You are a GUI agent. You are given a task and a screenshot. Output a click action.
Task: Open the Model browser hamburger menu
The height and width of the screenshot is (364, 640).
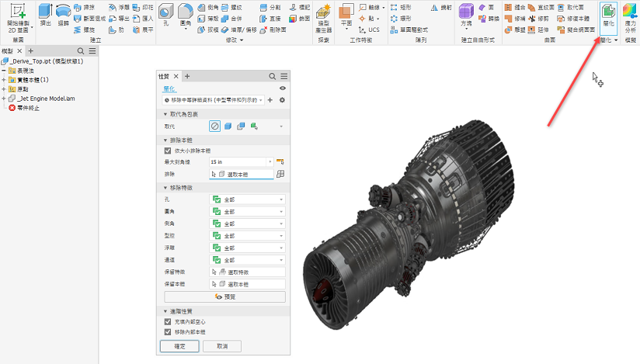click(92, 51)
